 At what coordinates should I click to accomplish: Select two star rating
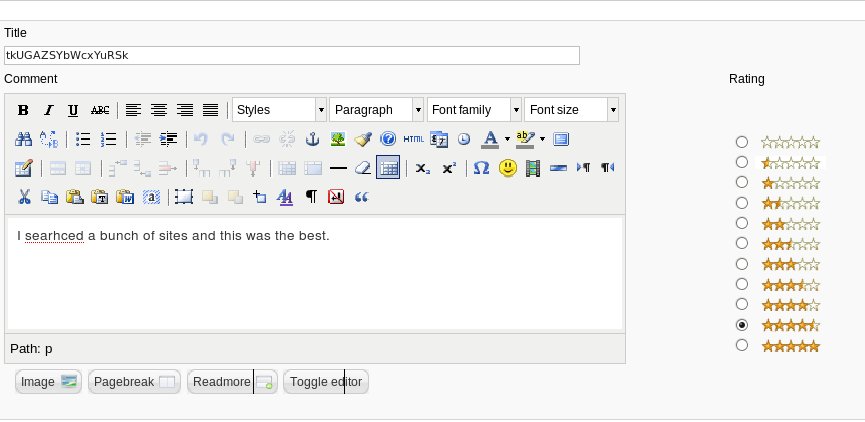pyautogui.click(x=742, y=223)
